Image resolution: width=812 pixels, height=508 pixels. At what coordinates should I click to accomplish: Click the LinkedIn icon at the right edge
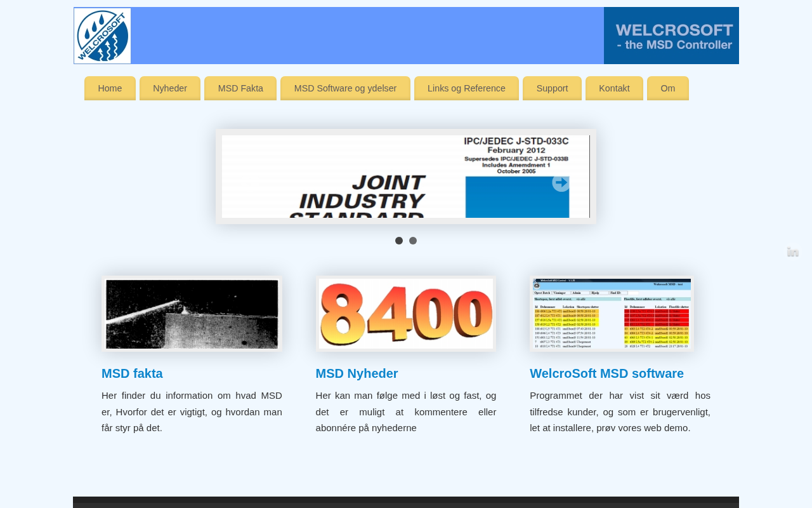tap(793, 252)
